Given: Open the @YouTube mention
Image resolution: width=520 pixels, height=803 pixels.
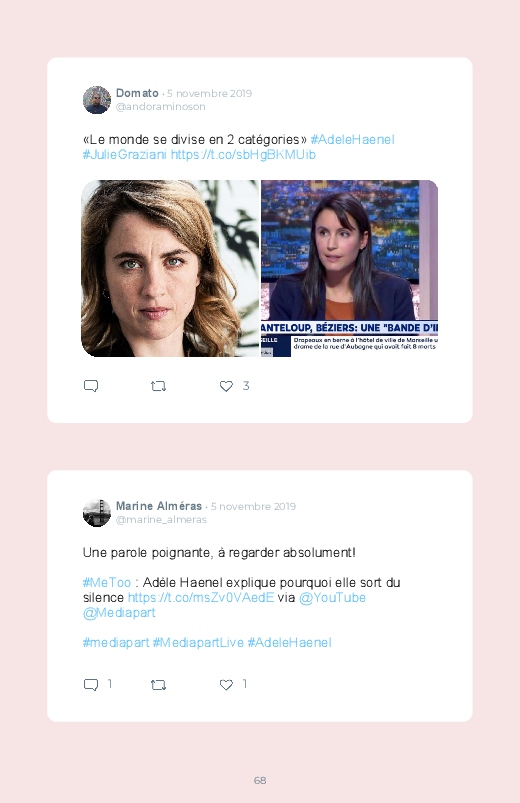Looking at the screenshot, I should (x=332, y=598).
